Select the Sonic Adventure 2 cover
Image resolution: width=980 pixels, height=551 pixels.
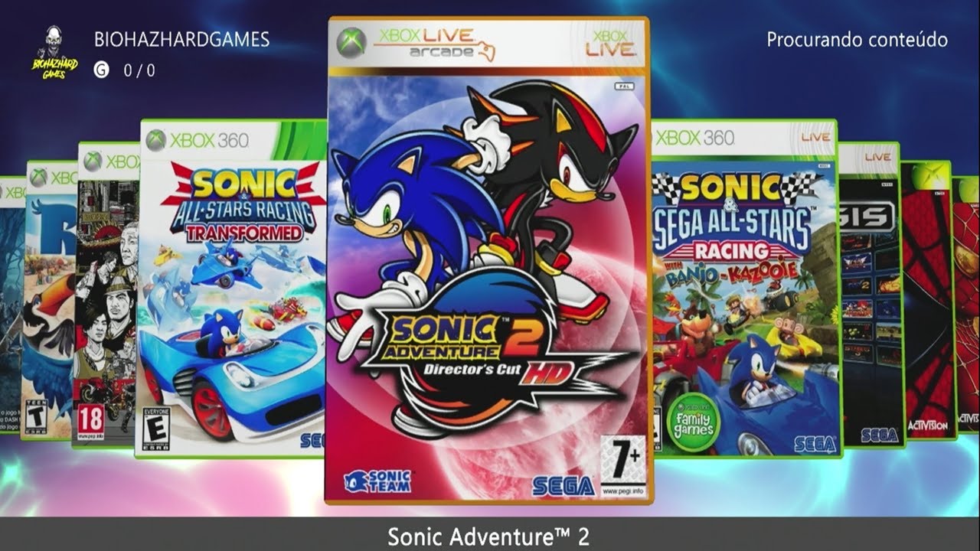(488, 261)
